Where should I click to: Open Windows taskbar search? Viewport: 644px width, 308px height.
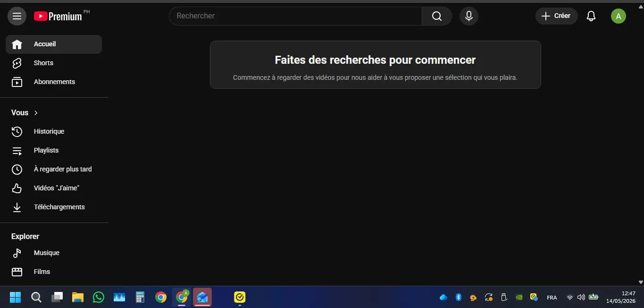[36, 297]
